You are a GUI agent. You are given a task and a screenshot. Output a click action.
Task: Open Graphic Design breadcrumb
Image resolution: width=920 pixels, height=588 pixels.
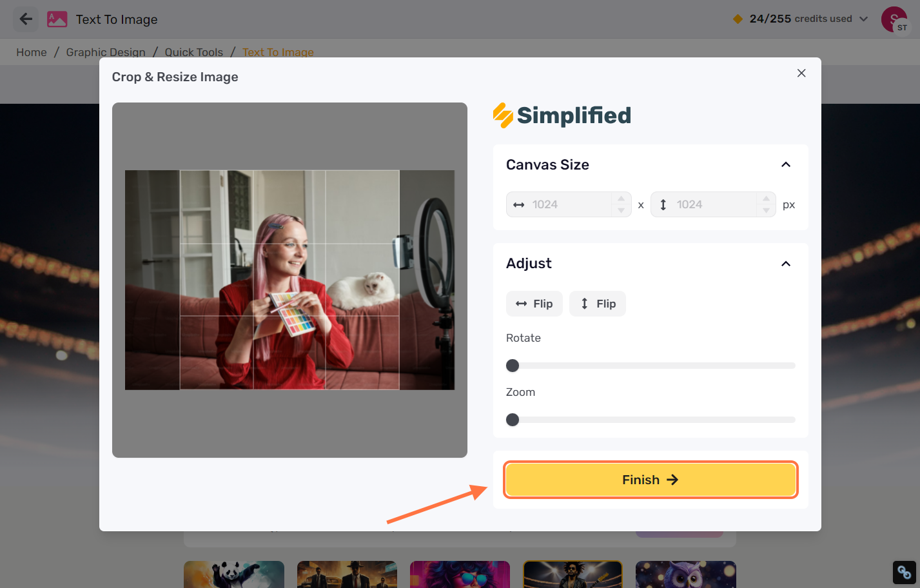click(106, 52)
